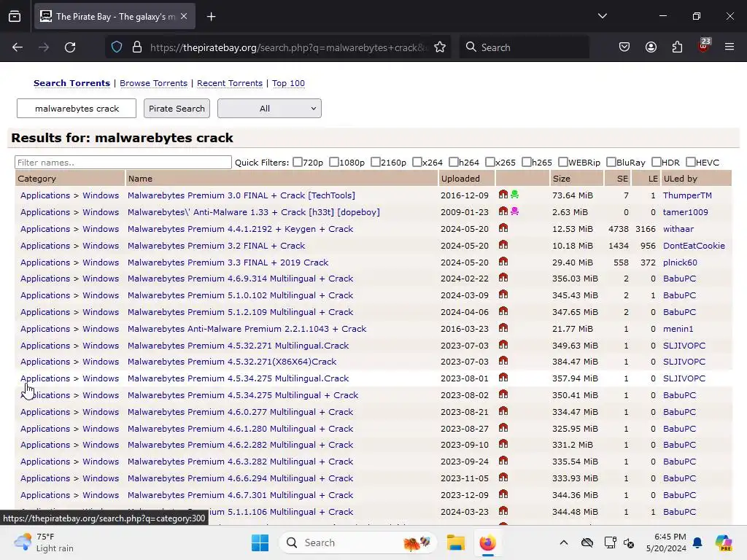
Task: Open notification bell in system tray
Action: click(x=697, y=542)
